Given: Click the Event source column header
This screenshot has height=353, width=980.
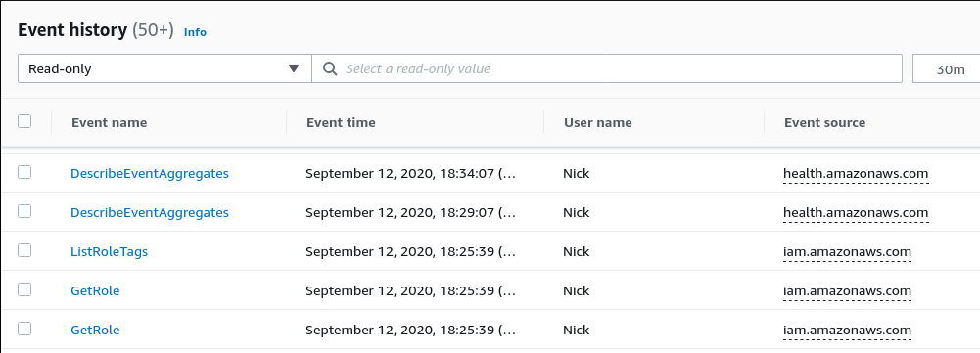Looking at the screenshot, I should 825,122.
